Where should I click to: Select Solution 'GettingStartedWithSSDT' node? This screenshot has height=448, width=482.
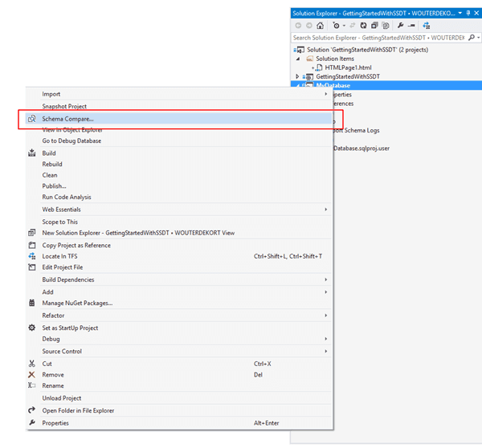[x=367, y=50]
